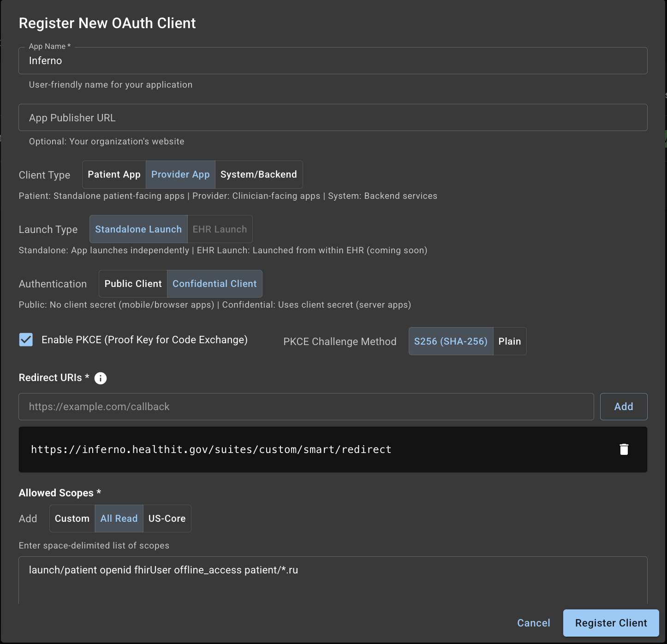
Task: Set PKCE challenge method to Plain
Action: (x=509, y=341)
